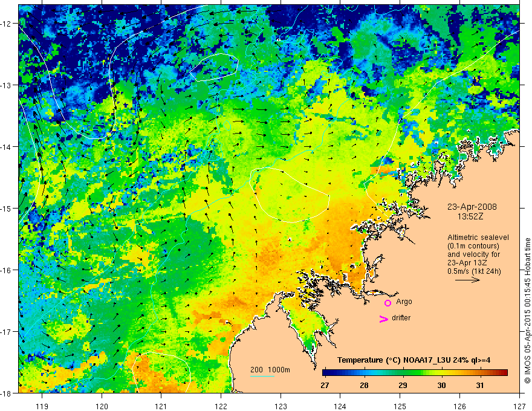Click the color bar value 31
This screenshot has width=532, height=411.
click(480, 386)
